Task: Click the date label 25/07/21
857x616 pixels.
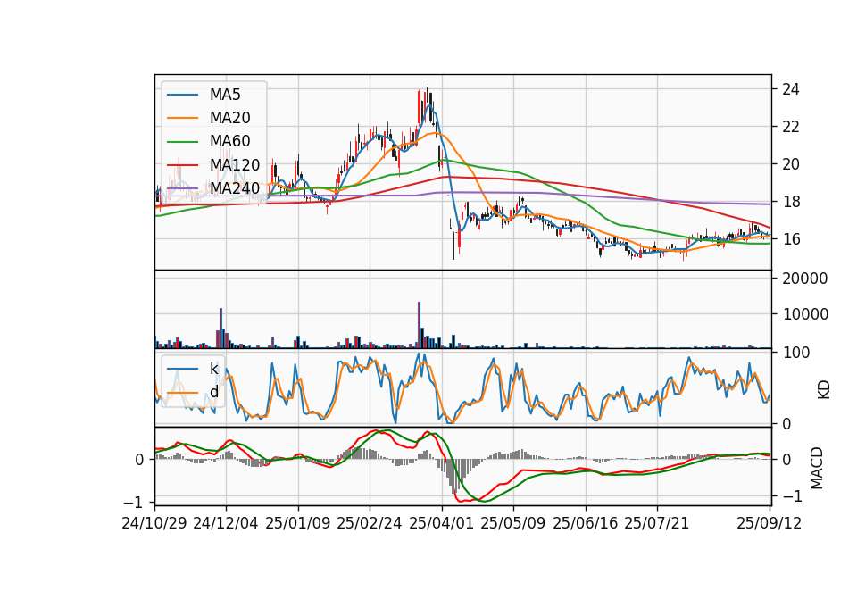Action: click(x=657, y=523)
